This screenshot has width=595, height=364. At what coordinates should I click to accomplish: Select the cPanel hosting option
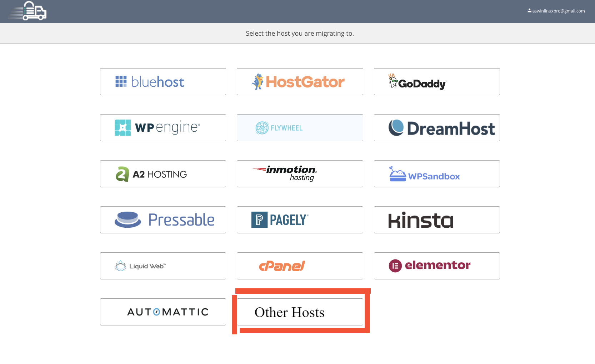tap(300, 266)
